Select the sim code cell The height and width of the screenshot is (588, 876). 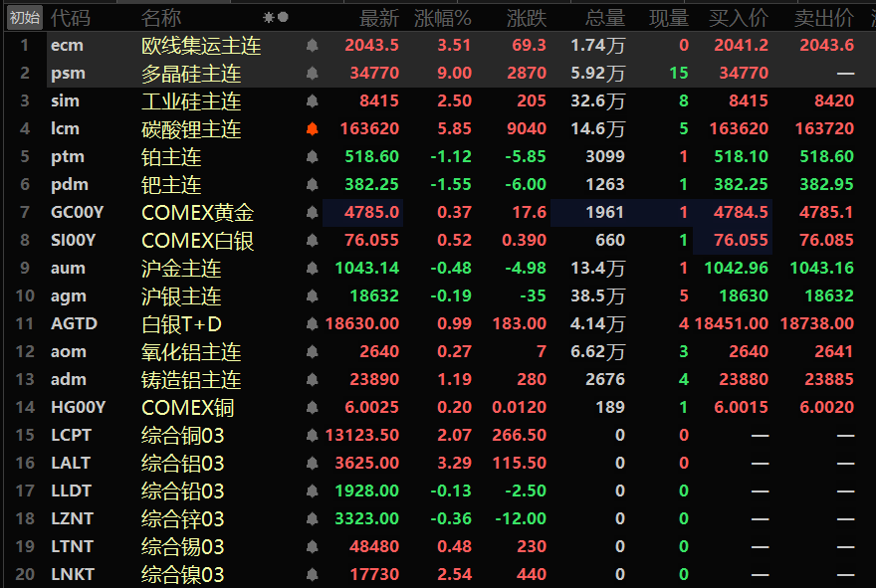click(x=65, y=101)
